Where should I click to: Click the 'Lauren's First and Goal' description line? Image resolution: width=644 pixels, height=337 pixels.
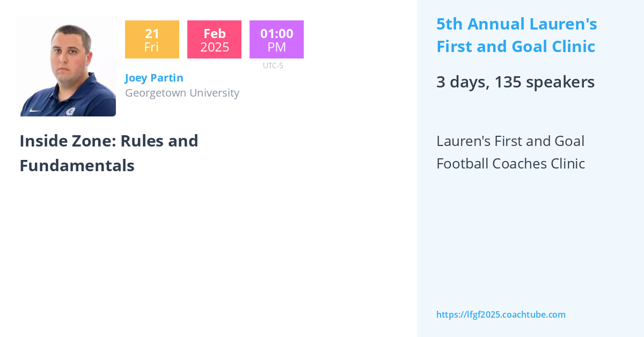pyautogui.click(x=510, y=141)
